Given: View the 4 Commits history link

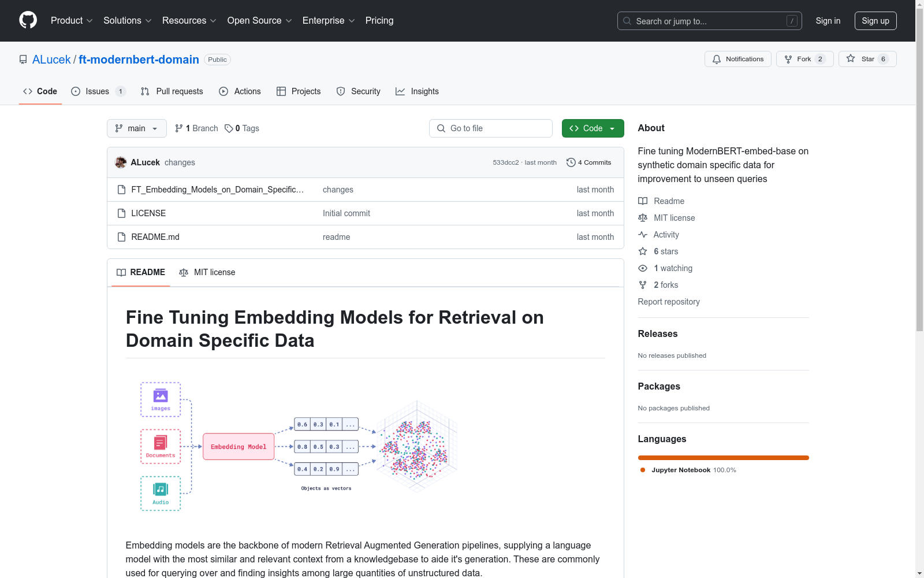Looking at the screenshot, I should 589,162.
